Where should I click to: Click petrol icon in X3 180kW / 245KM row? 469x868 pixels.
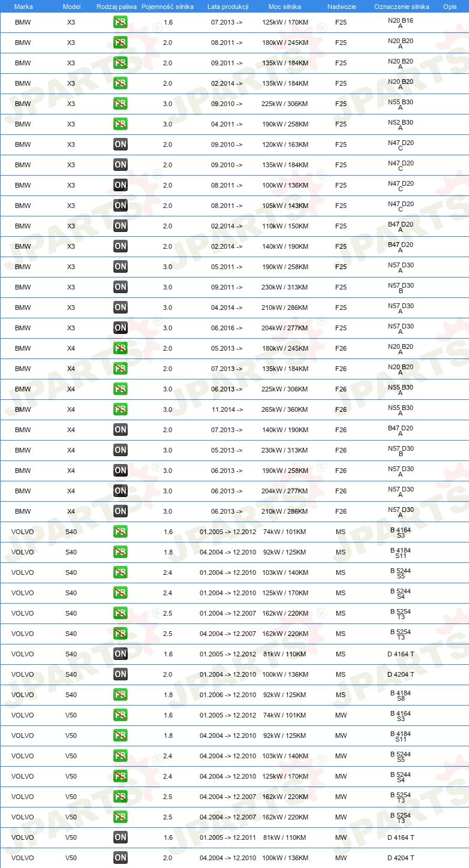[121, 43]
